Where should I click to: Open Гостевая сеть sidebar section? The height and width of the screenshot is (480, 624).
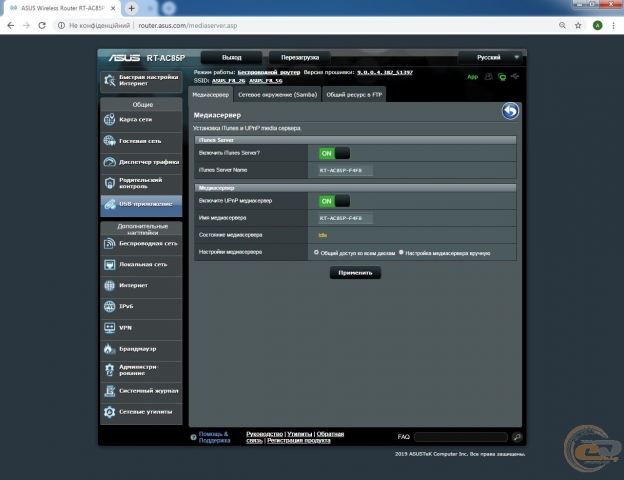click(141, 141)
